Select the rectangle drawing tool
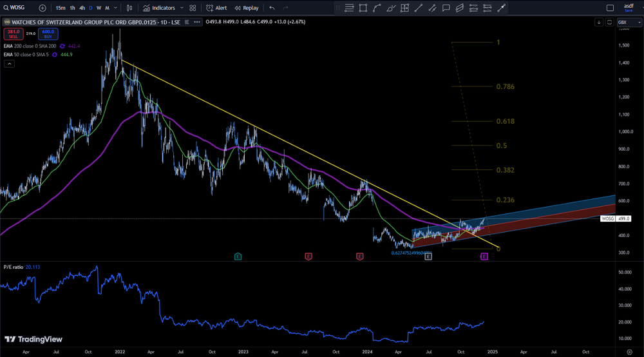Screen dimensions: 644x357 363,8
